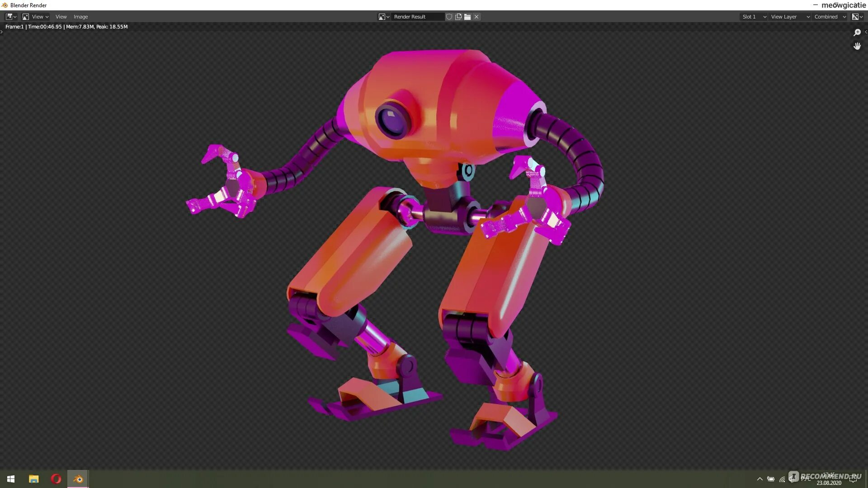Expand the Slot 1 render slot dropdown
Screen dimensions: 868x488
click(x=754, y=17)
